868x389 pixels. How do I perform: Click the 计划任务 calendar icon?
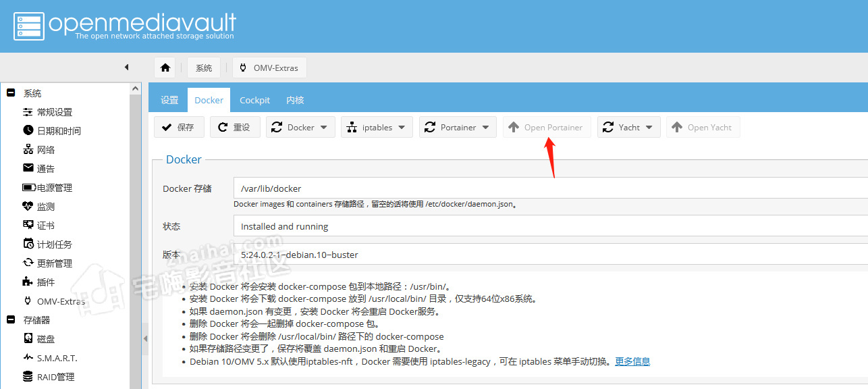[x=28, y=244]
